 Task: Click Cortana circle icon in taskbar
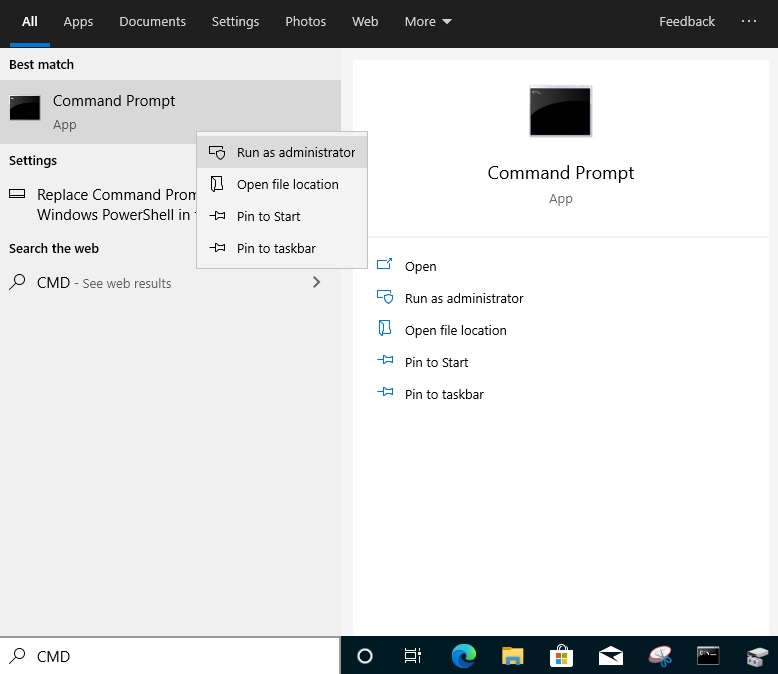(x=365, y=656)
